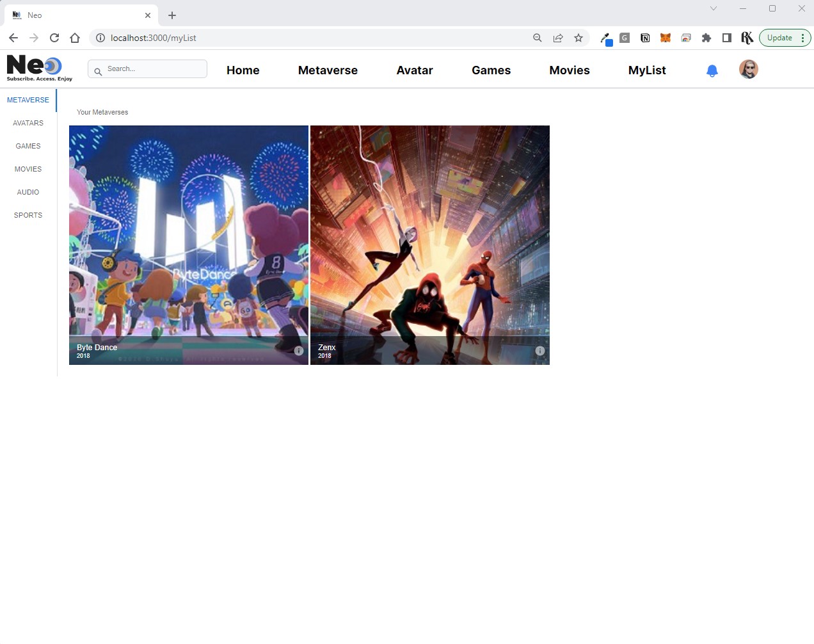Bookmark this page with star icon

(x=579, y=38)
